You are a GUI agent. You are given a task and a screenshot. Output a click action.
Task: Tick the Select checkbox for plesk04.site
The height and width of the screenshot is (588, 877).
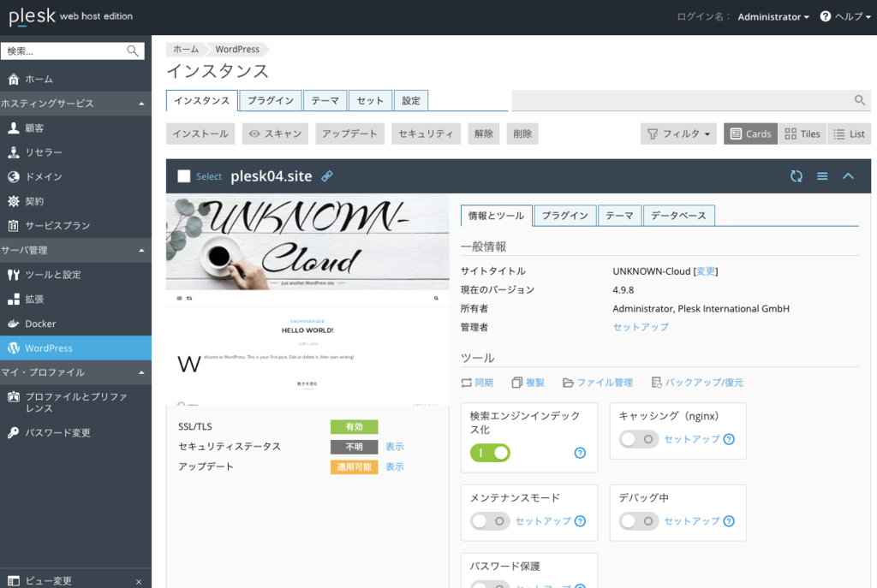pyautogui.click(x=182, y=175)
